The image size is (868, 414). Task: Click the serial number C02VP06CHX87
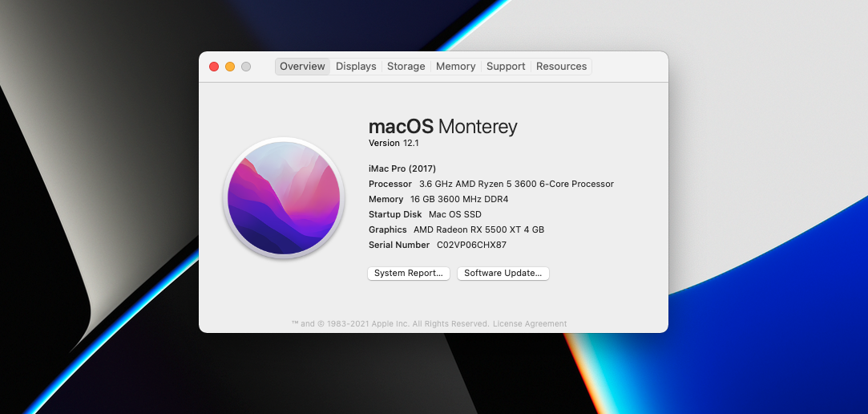[471, 246]
